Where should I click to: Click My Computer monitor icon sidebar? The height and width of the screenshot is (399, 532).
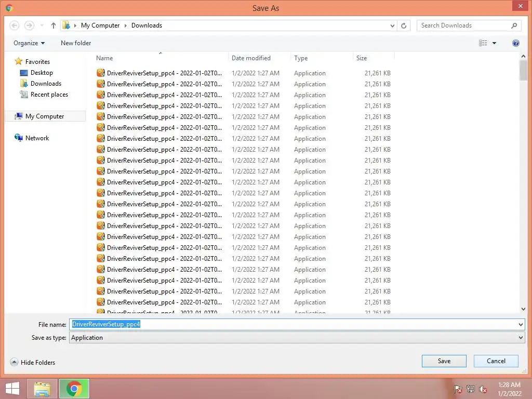click(19, 116)
